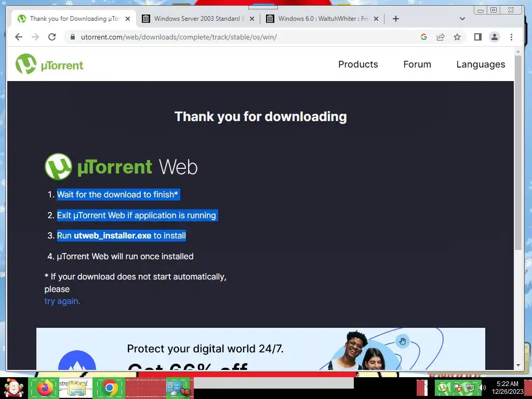Click the µTorrent logo in the header
Viewport: 532px width, 399px height.
tap(49, 64)
